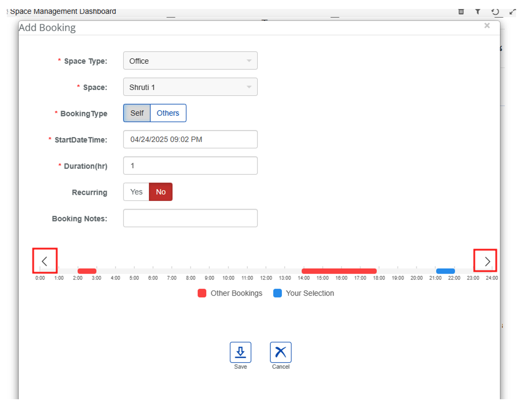Click the blue Your Selection bar on timeline

pyautogui.click(x=445, y=271)
